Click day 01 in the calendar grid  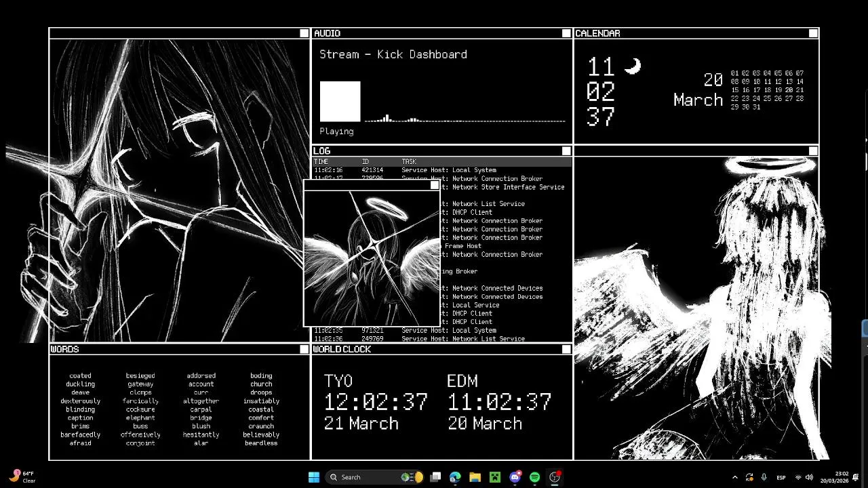point(735,73)
